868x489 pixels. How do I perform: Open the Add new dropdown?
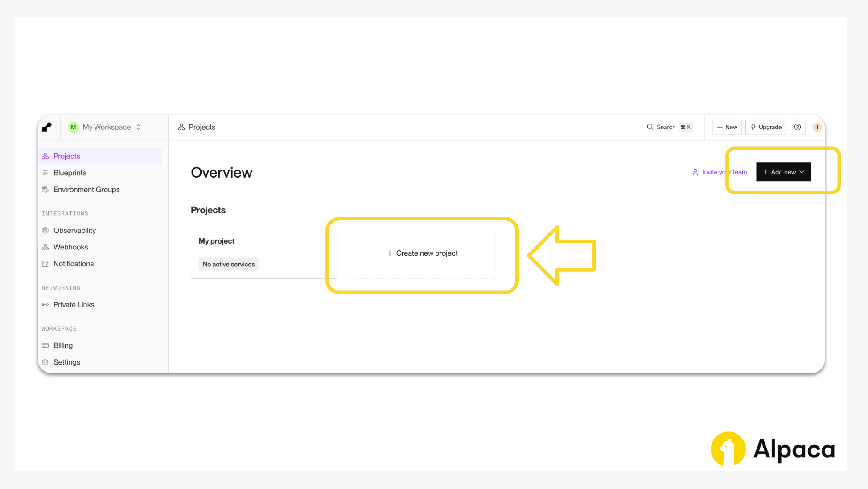pyautogui.click(x=783, y=172)
